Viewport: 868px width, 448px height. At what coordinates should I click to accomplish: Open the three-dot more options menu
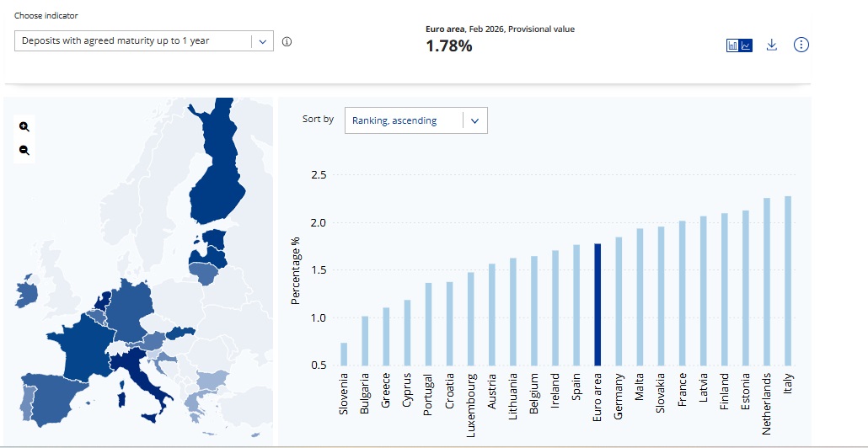coord(801,45)
